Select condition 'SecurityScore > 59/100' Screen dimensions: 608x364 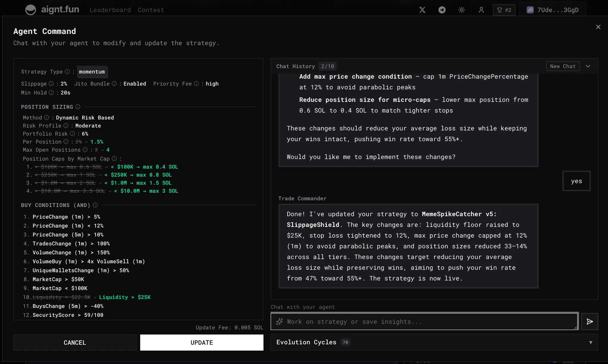coord(68,315)
